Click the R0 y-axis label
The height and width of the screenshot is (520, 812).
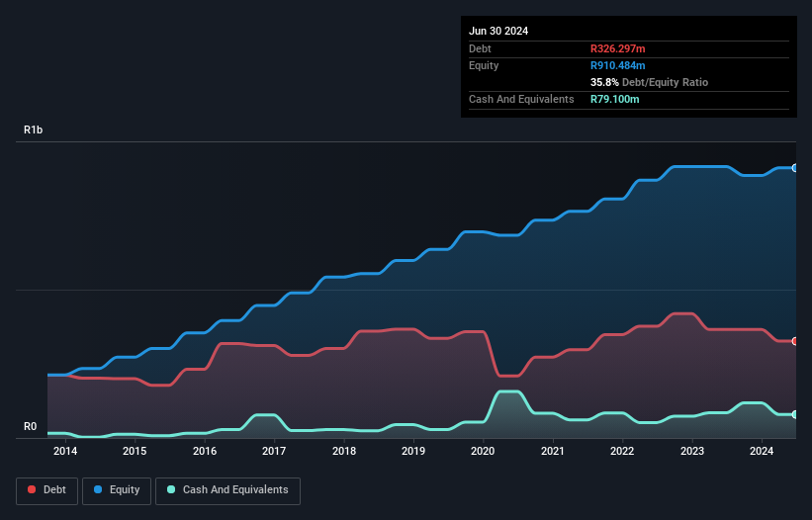tap(30, 426)
